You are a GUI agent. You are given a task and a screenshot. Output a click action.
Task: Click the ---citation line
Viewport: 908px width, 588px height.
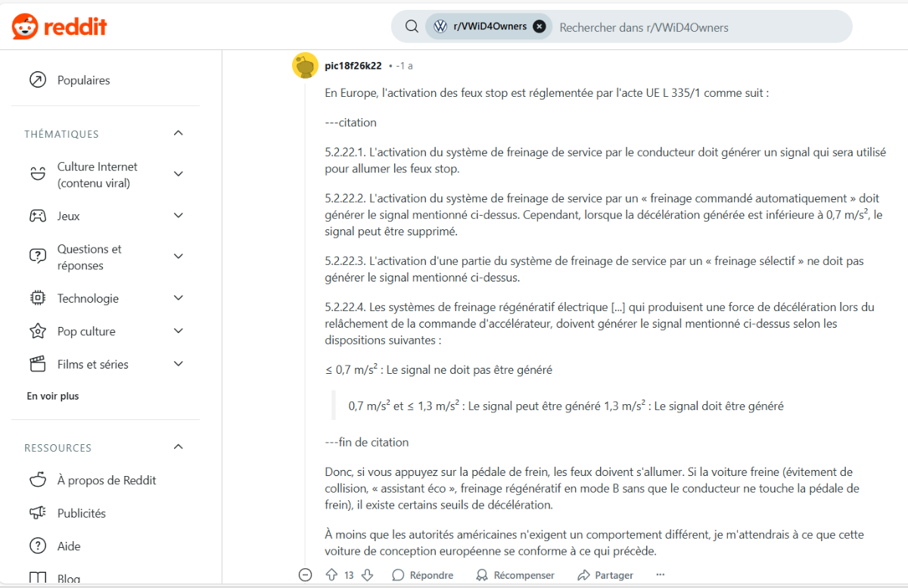[350, 123]
